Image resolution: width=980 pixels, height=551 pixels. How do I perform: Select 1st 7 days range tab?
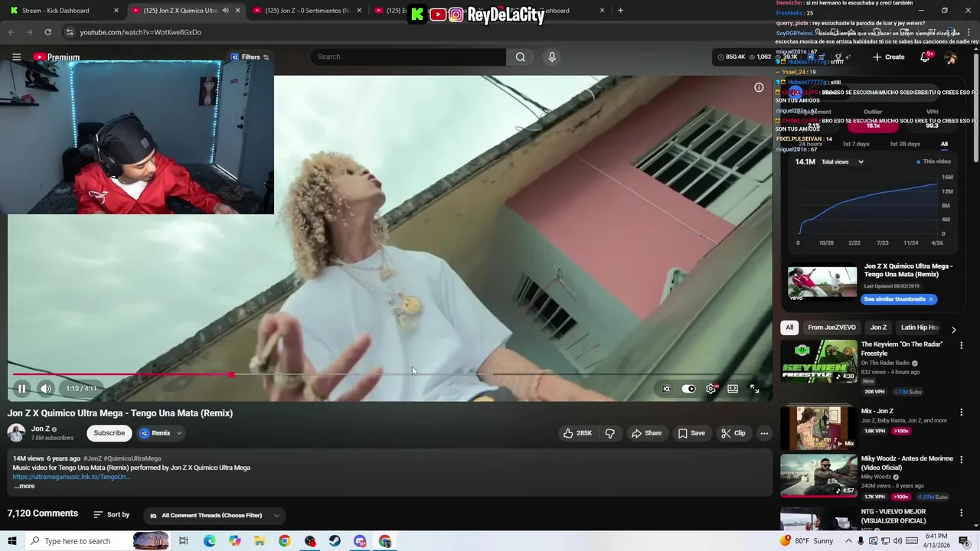856,144
